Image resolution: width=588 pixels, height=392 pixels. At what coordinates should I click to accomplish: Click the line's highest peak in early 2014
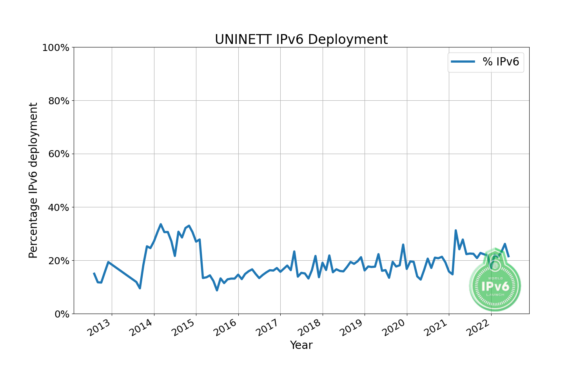[161, 224]
